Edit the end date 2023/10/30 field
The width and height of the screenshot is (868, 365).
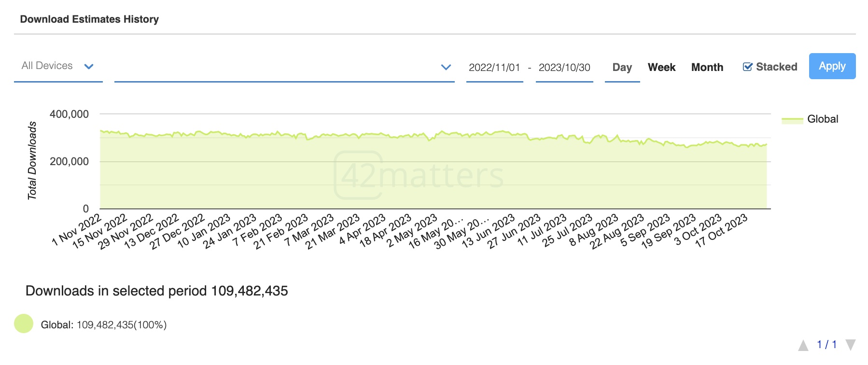click(564, 68)
